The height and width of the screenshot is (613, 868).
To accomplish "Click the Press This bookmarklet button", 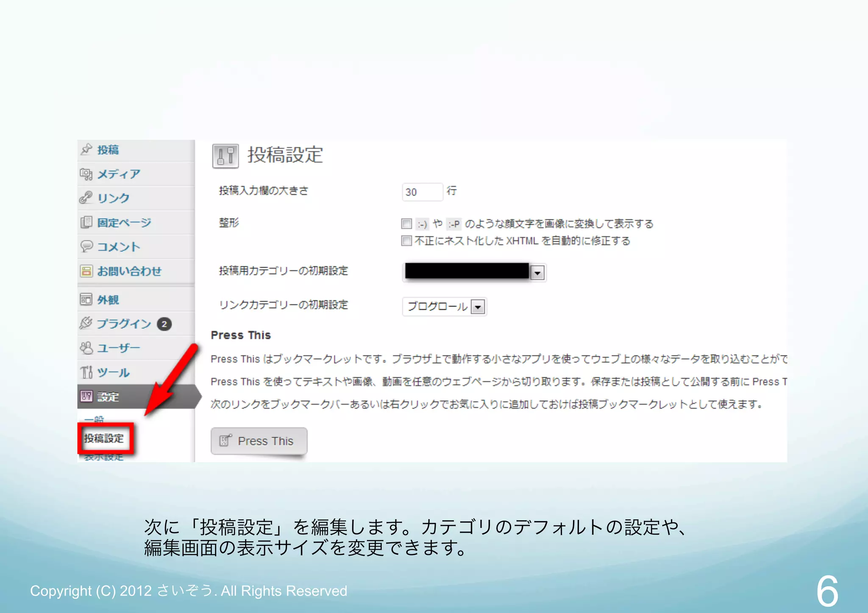I will (x=259, y=441).
